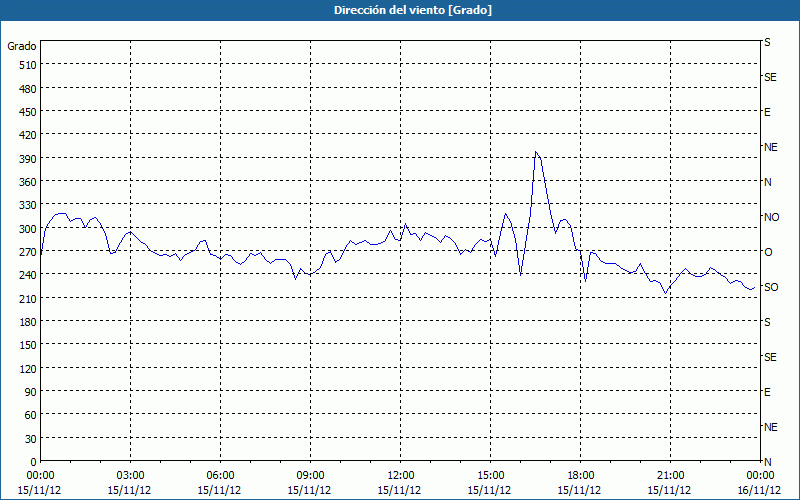Pick the 330 degree axis label

coord(29,205)
